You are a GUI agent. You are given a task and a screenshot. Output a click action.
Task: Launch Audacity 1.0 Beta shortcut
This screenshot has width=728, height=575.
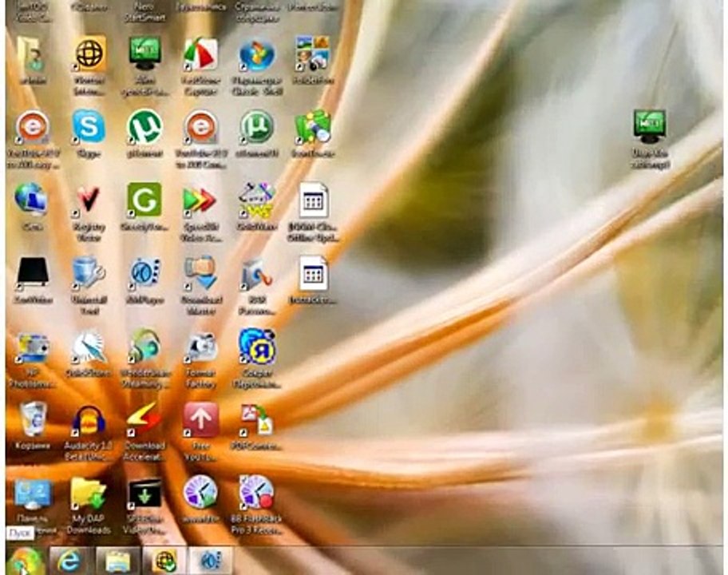pos(89,421)
